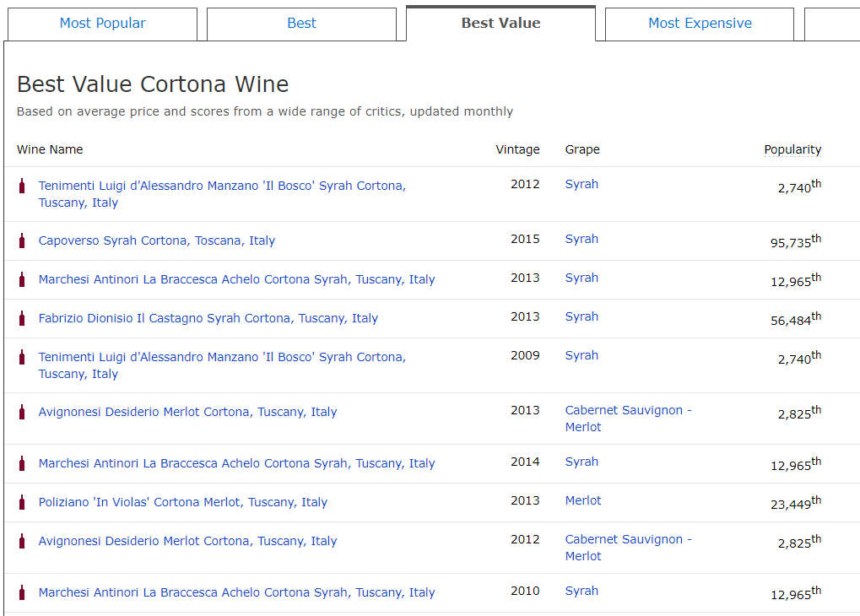Click Syrah grape link for 2012 Tenimenti 'Il Bosco'

(581, 185)
